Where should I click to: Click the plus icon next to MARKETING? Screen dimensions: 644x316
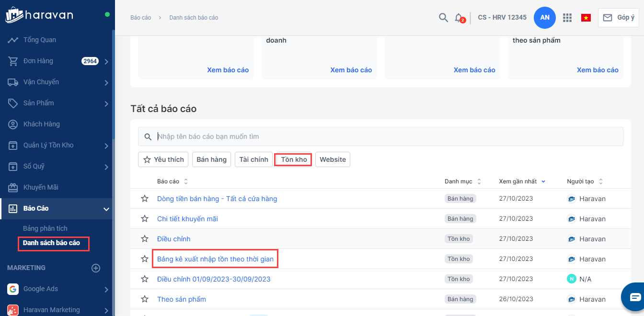(96, 268)
